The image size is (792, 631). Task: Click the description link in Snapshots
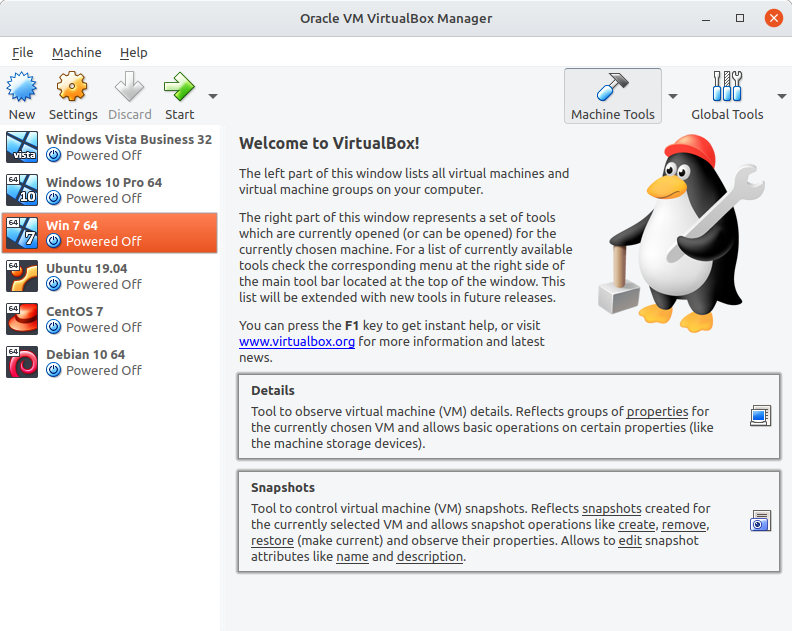tap(430, 557)
